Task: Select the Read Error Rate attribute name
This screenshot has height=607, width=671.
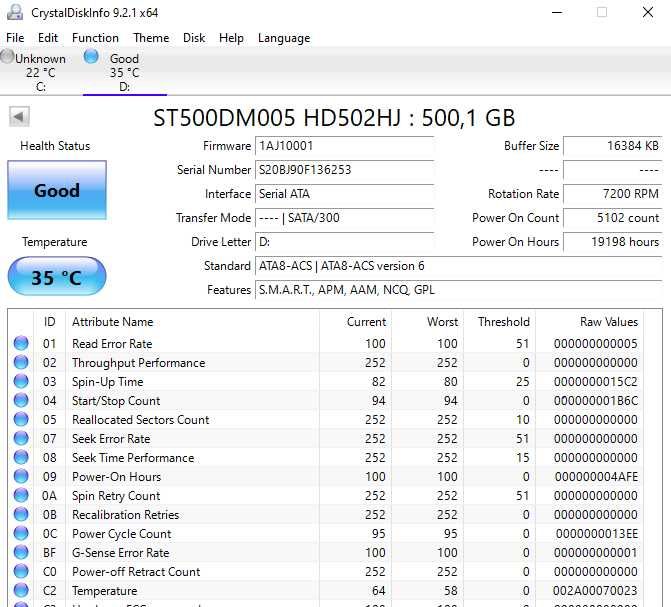Action: coord(112,343)
